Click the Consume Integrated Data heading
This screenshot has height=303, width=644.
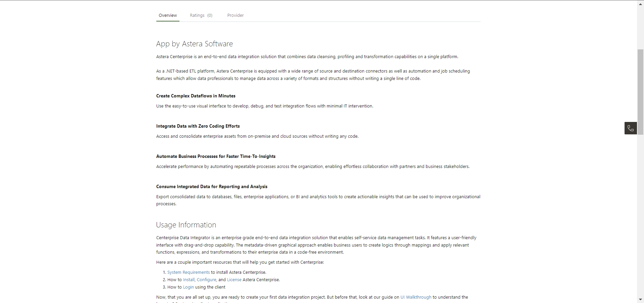[212, 187]
